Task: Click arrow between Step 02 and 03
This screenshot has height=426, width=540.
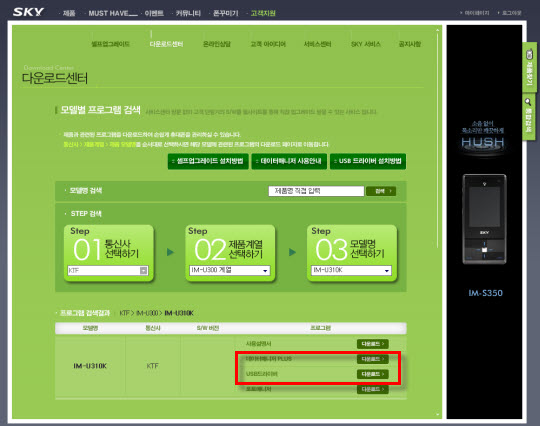Action: pos(292,252)
